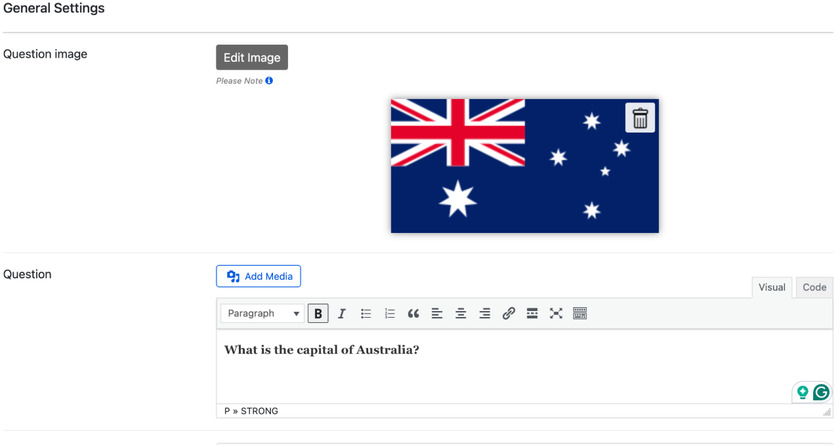Switch to the Code editor tab
Viewport: 840px width, 445px height.
pos(814,288)
